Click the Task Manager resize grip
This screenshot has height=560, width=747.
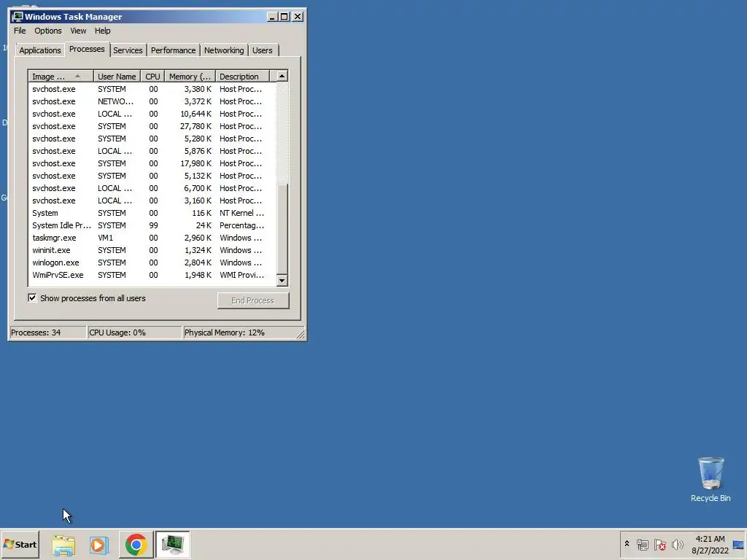(x=301, y=334)
